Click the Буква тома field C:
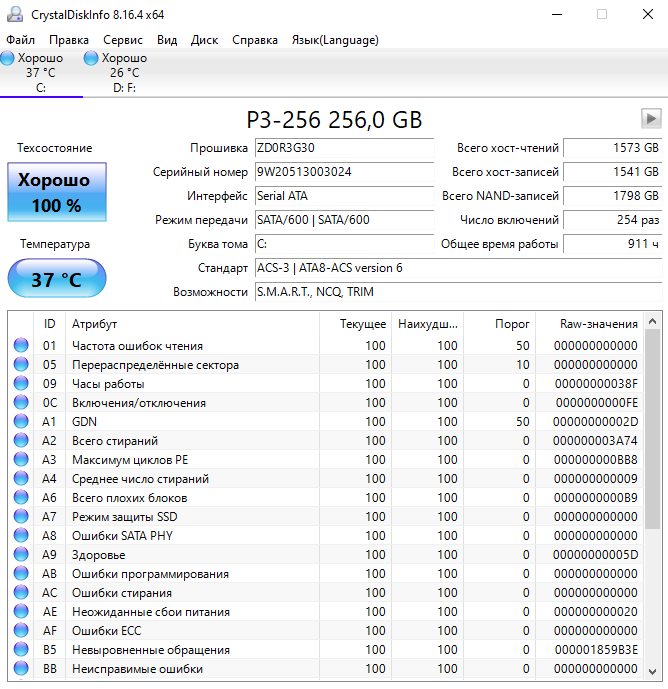Viewport: 668px width, 689px height. 344,244
